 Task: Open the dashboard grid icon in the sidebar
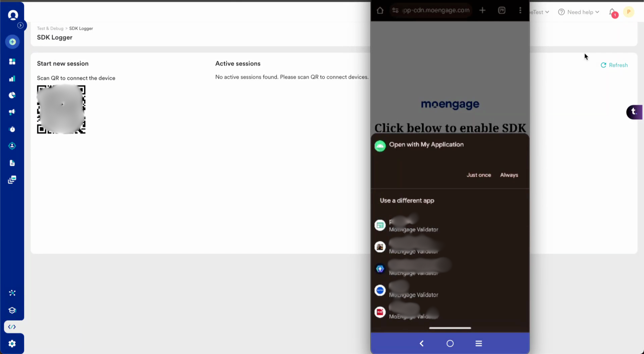pyautogui.click(x=12, y=62)
